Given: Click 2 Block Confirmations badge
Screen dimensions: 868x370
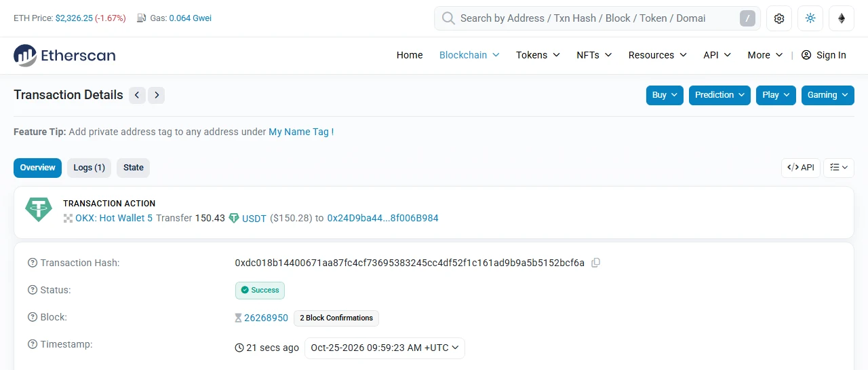Looking at the screenshot, I should [x=336, y=318].
